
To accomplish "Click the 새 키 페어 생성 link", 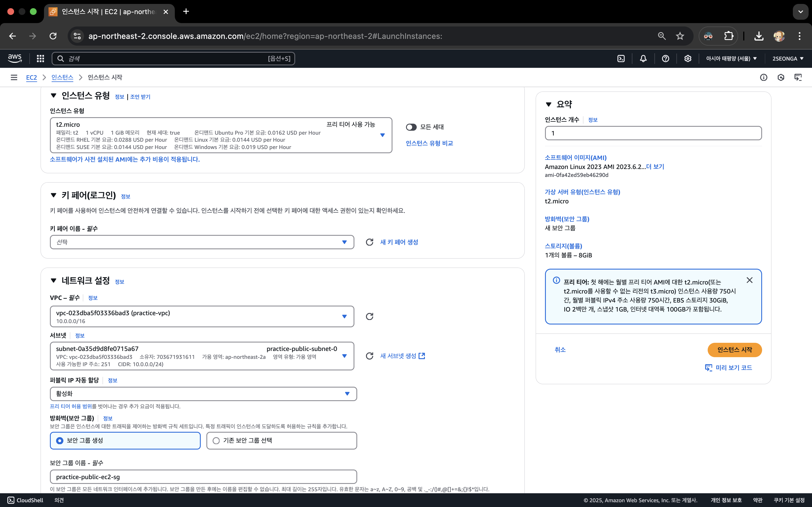I will (x=399, y=242).
